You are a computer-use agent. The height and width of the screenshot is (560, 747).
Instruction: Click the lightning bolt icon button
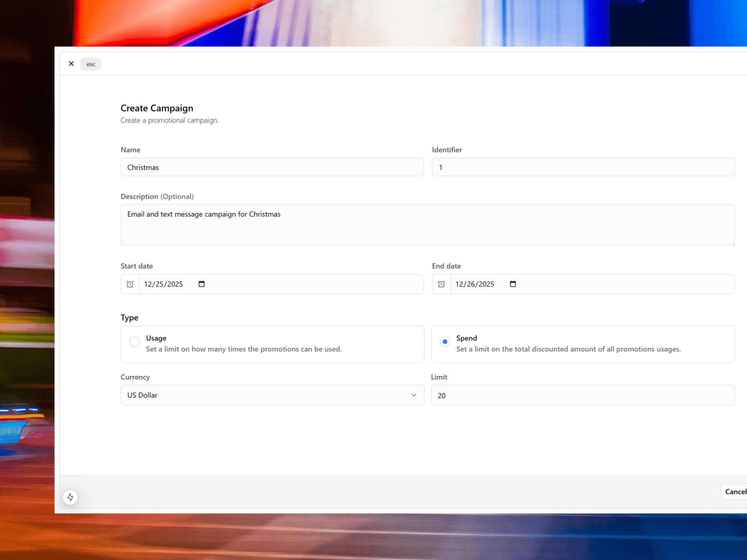[70, 497]
